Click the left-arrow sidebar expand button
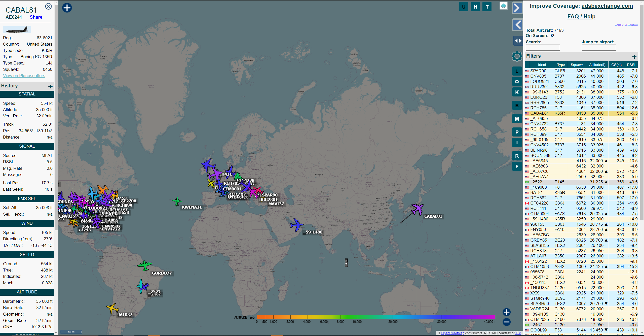This screenshot has height=336, width=644. (518, 25)
